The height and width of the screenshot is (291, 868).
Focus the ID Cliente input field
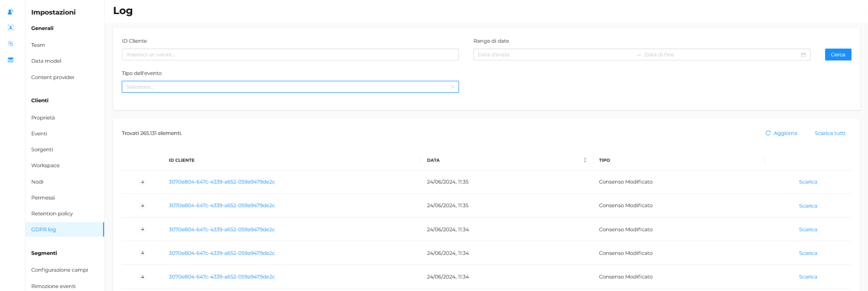click(290, 54)
